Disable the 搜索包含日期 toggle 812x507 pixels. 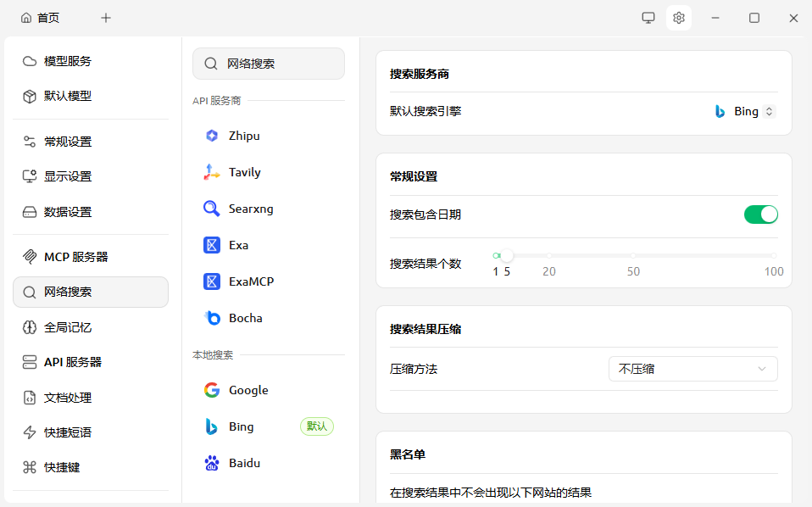[760, 214]
